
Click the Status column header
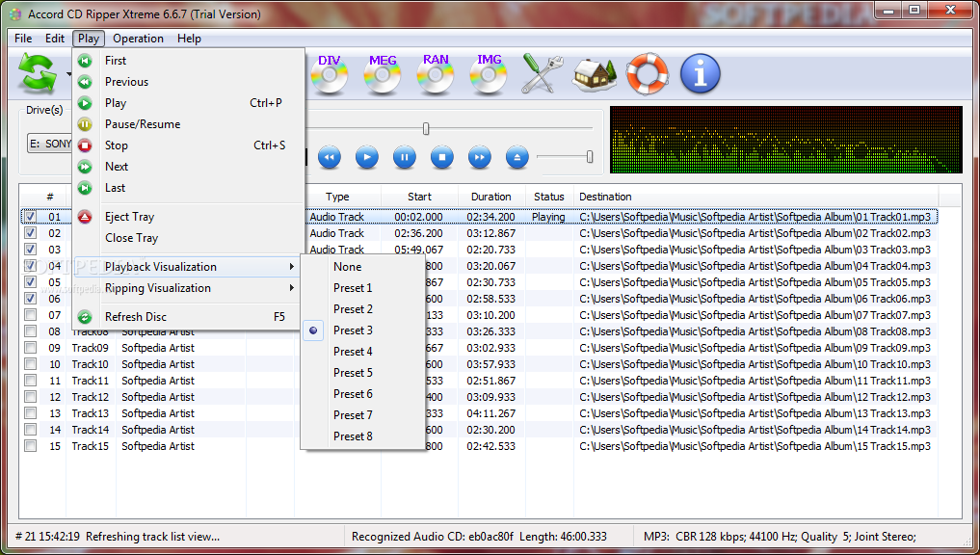pyautogui.click(x=548, y=197)
